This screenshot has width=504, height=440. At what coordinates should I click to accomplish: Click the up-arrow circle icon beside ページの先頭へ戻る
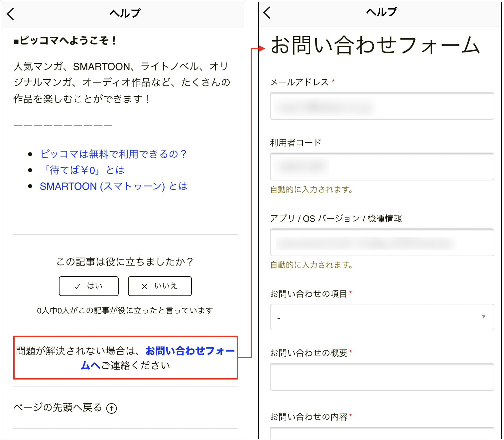click(x=111, y=408)
